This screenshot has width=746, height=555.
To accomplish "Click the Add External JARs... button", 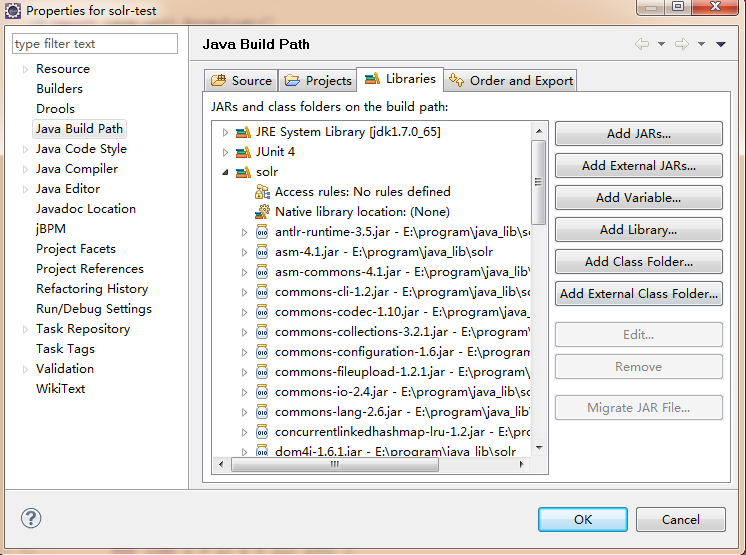I will pyautogui.click(x=638, y=166).
